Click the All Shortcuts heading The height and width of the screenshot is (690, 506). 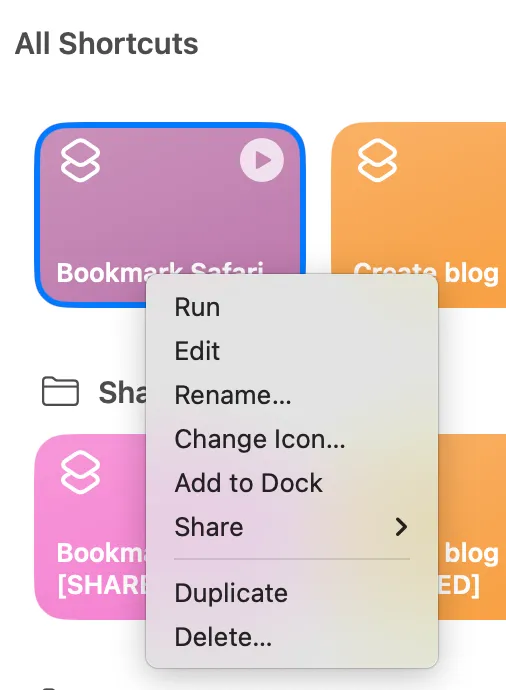[106, 44]
